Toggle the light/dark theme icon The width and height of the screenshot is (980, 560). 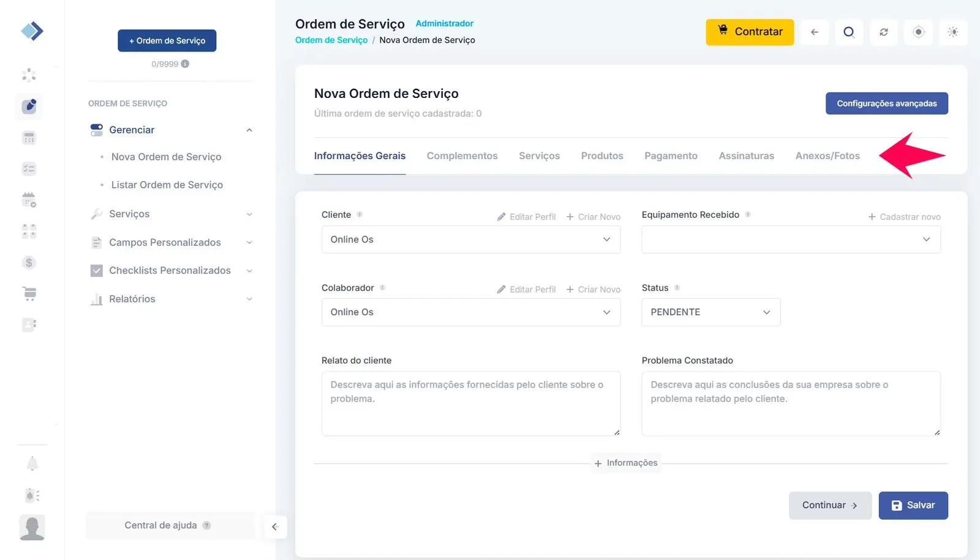click(952, 32)
